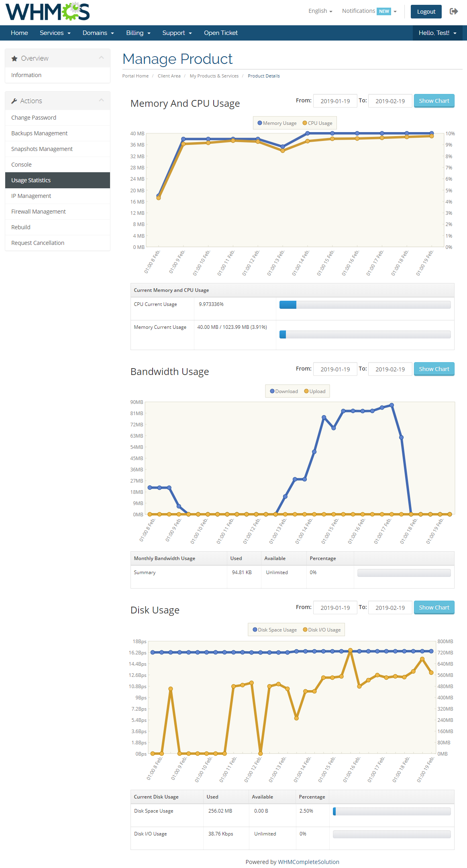Viewport: 467px width, 868px height.
Task: Click Request Cancellation
Action: [57, 243]
